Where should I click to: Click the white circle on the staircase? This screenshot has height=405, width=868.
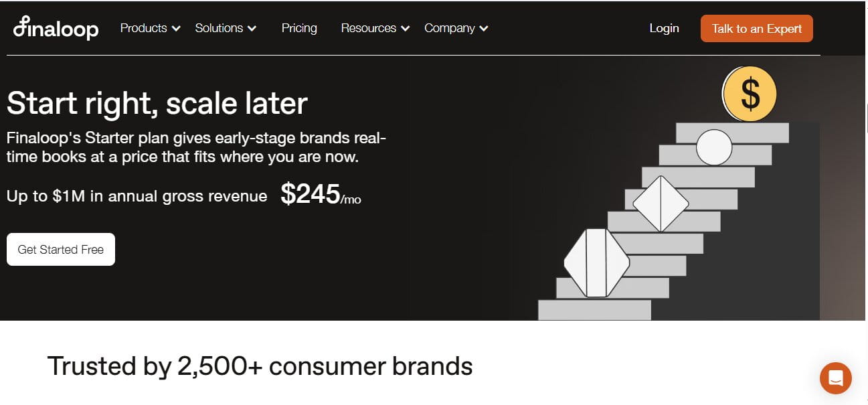[714, 147]
